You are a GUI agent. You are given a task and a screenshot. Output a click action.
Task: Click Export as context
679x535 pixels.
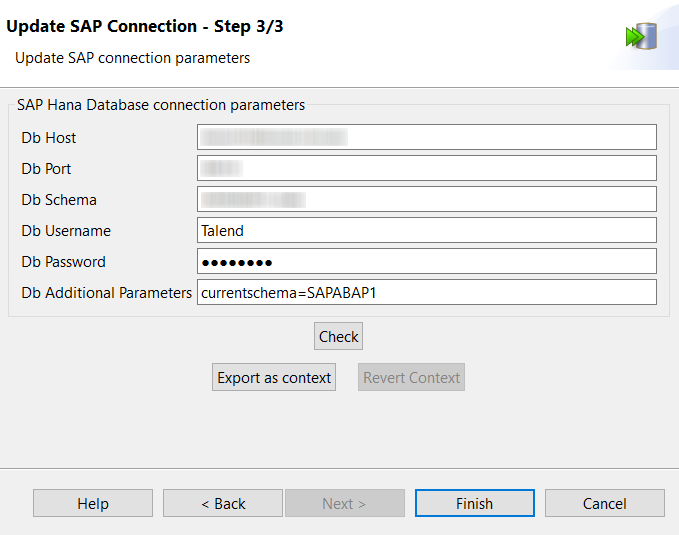(x=274, y=378)
